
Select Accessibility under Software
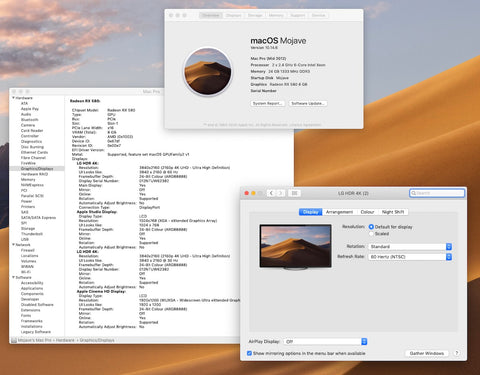[32, 283]
